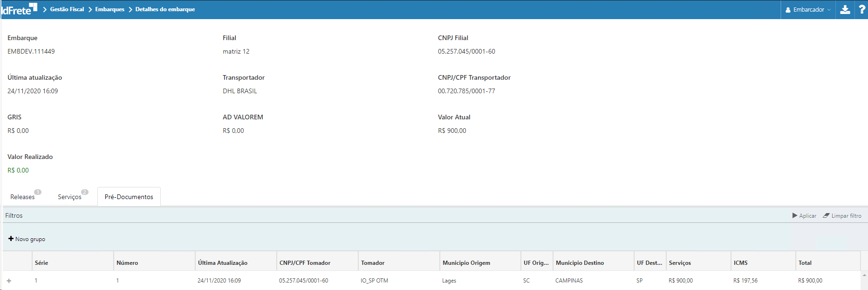Select the Pré-Documentos tab
Viewport: 868px width, 290px height.
click(129, 197)
